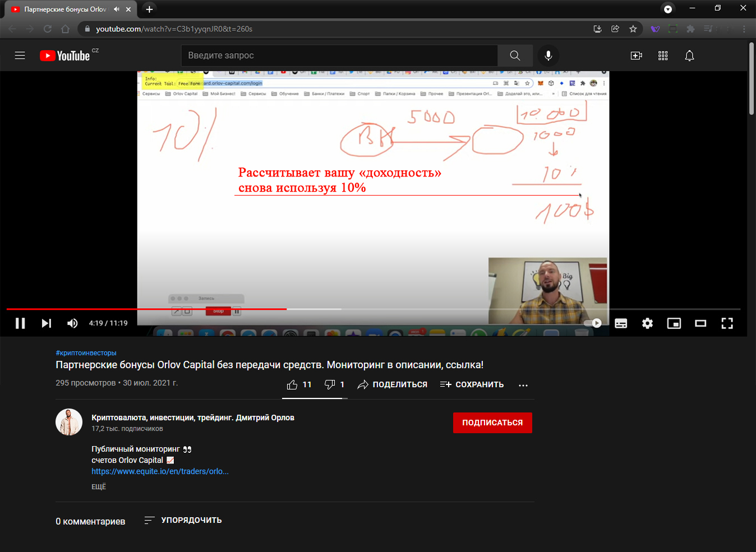Open #криптоинвесторы hashtag
This screenshot has height=552, width=756.
point(86,353)
